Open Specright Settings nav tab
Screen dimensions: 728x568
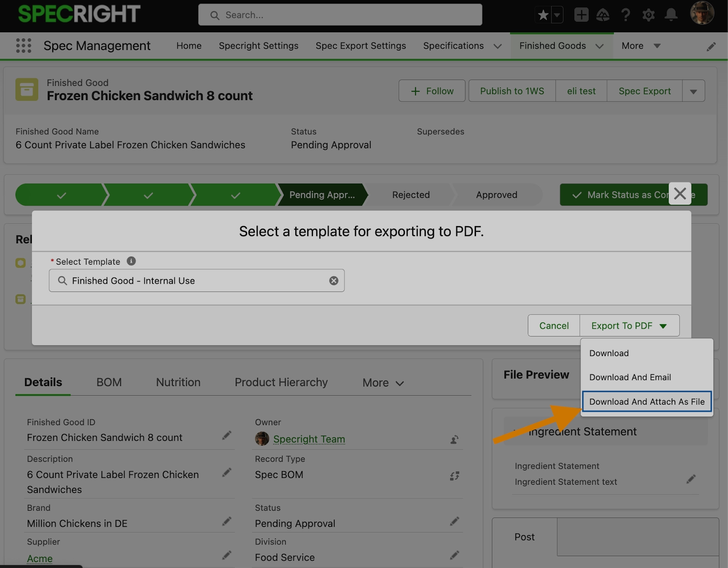click(x=258, y=46)
